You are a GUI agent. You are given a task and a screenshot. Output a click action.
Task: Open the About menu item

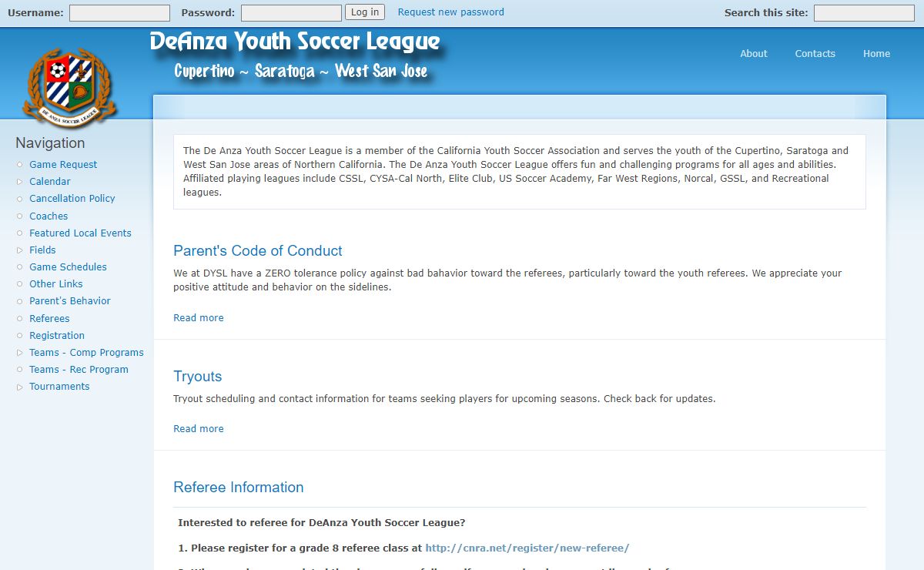pyautogui.click(x=754, y=54)
